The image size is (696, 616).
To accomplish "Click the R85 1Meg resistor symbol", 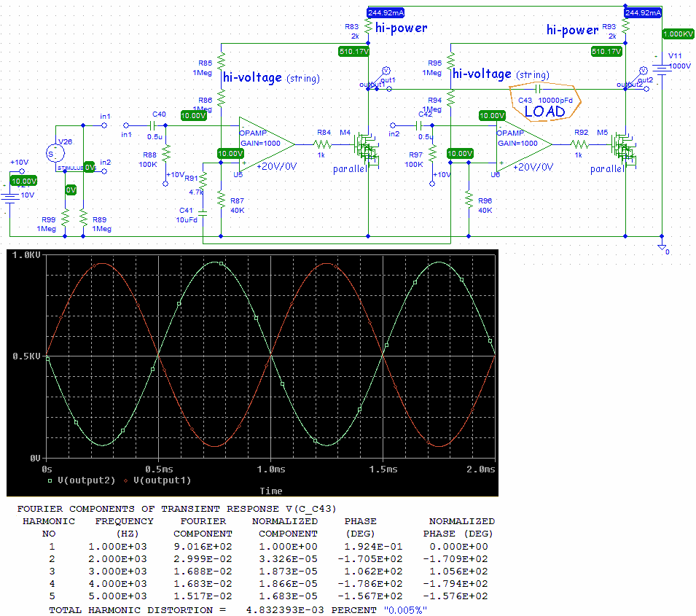I will point(221,61).
